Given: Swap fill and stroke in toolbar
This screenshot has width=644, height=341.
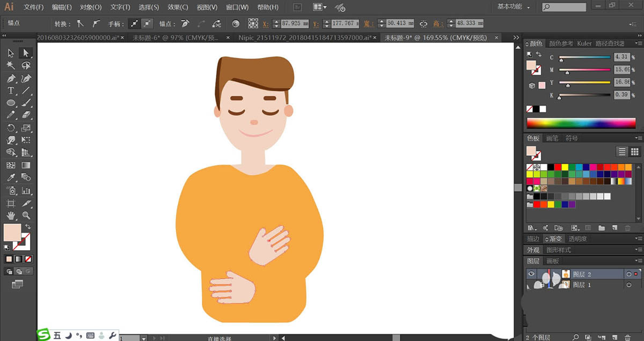Looking at the screenshot, I should (28, 227).
